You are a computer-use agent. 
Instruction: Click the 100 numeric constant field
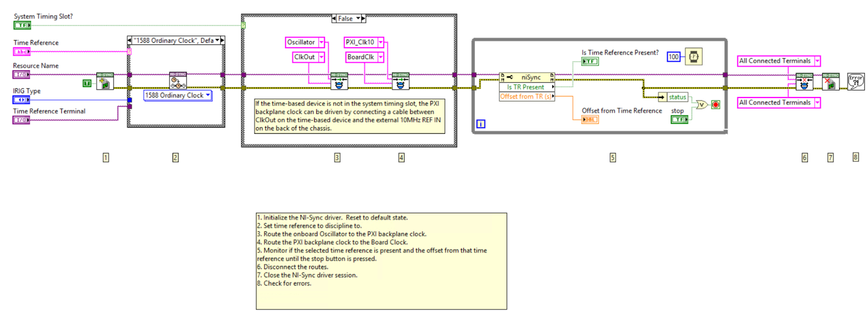coord(673,57)
